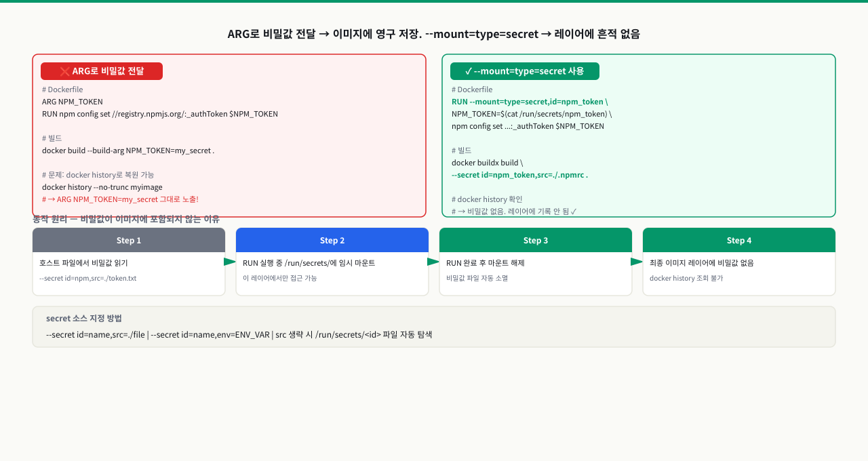Click '호스트 파일에서 비밀값 읽기' in Step 1

(x=83, y=263)
